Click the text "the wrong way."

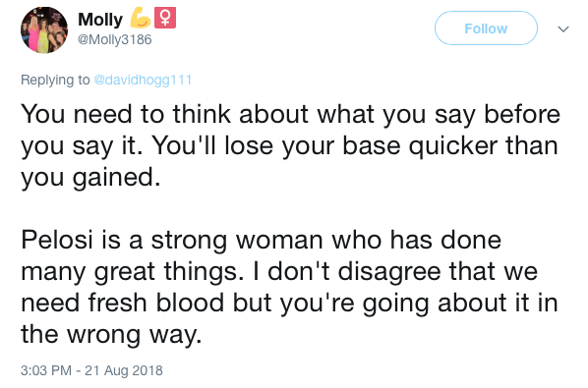111,334
